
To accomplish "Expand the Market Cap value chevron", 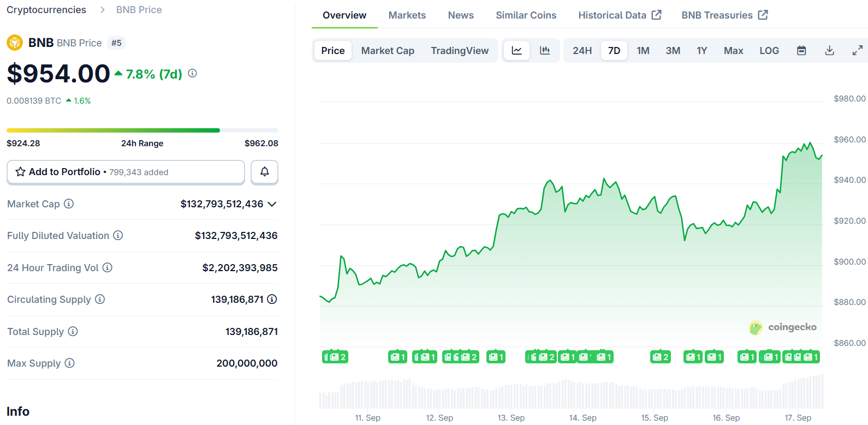I will [x=272, y=204].
